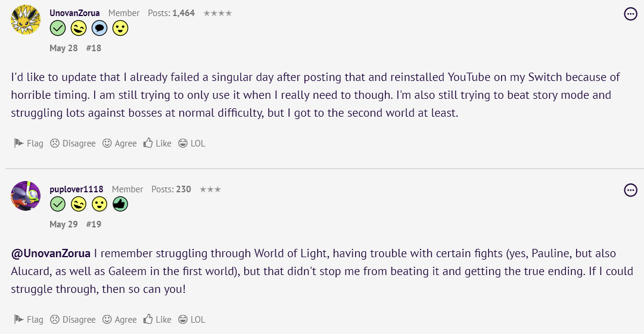React LOL to post #18
This screenshot has height=334, width=644.
click(x=191, y=143)
